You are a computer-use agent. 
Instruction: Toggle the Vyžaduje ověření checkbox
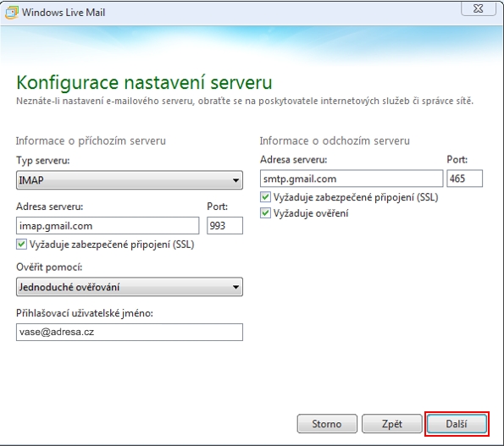[265, 213]
